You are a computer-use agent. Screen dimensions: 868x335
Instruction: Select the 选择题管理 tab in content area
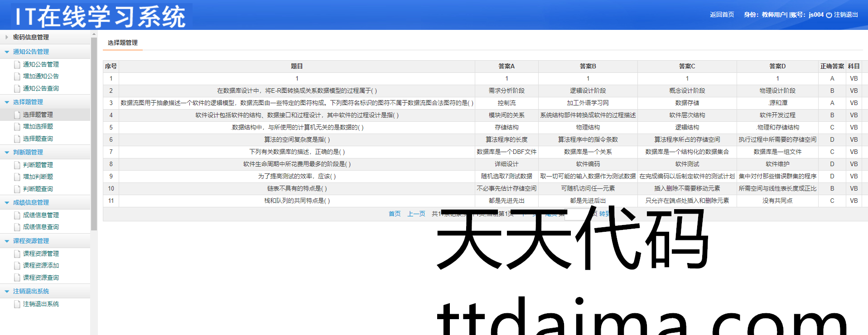click(x=122, y=43)
